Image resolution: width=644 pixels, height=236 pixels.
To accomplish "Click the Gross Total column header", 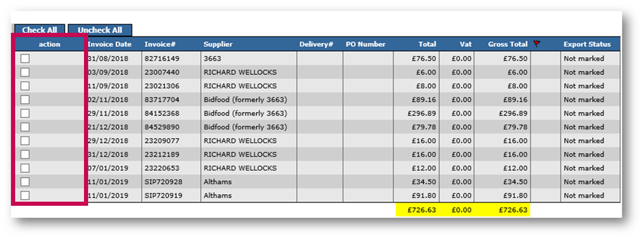I will 507,44.
